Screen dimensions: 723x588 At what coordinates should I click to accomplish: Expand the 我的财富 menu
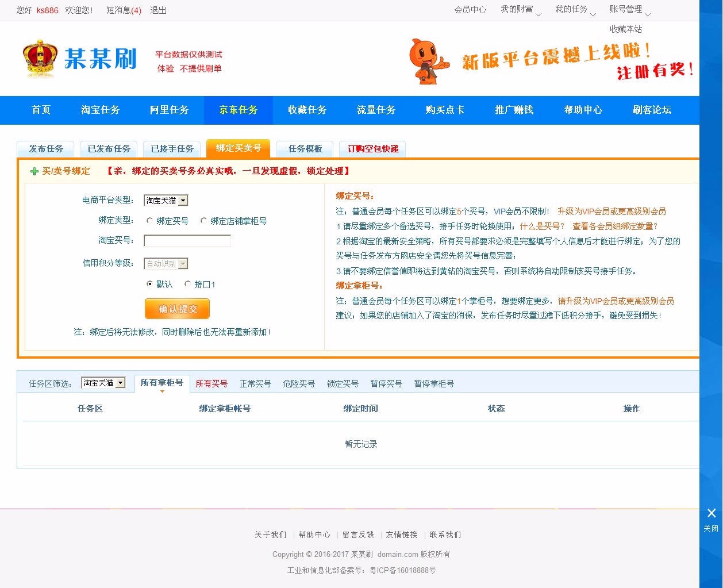(520, 10)
